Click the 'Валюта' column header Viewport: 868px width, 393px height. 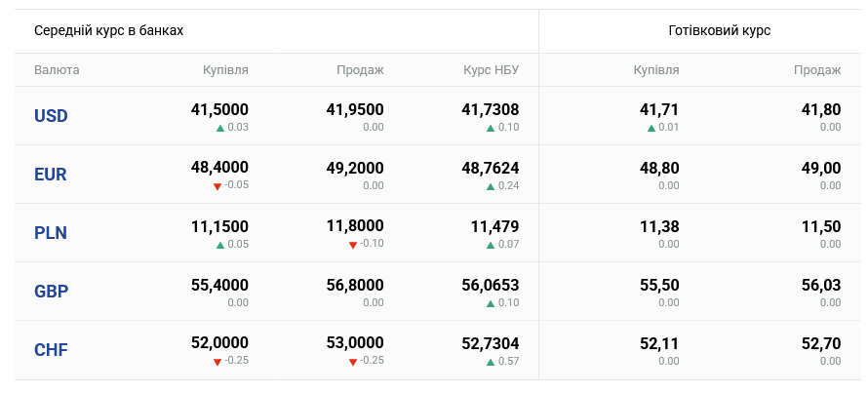(x=57, y=70)
